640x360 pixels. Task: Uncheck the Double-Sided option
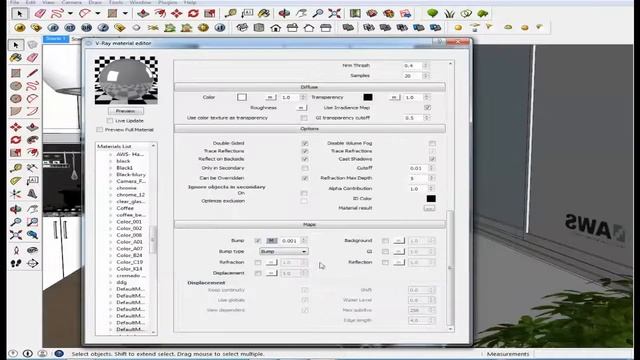click(304, 143)
